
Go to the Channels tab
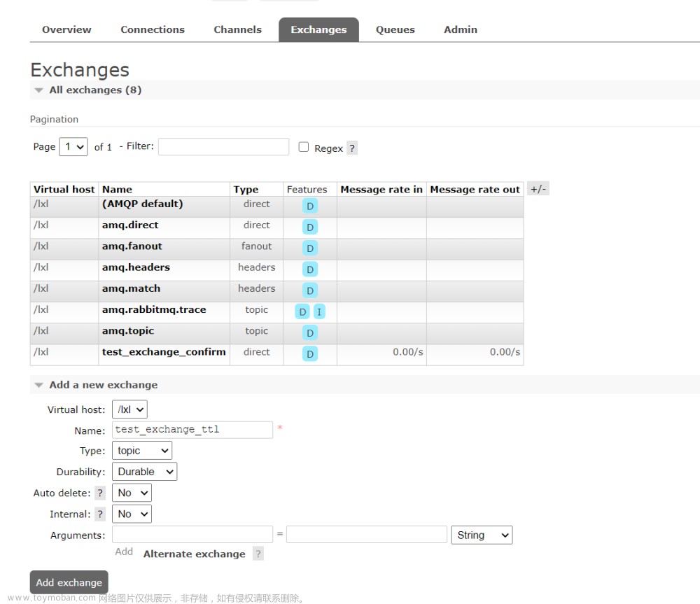237,29
